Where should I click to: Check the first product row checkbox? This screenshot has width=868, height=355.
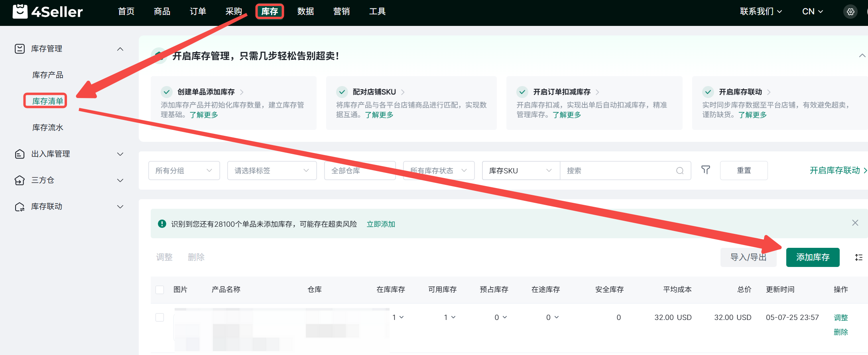160,317
